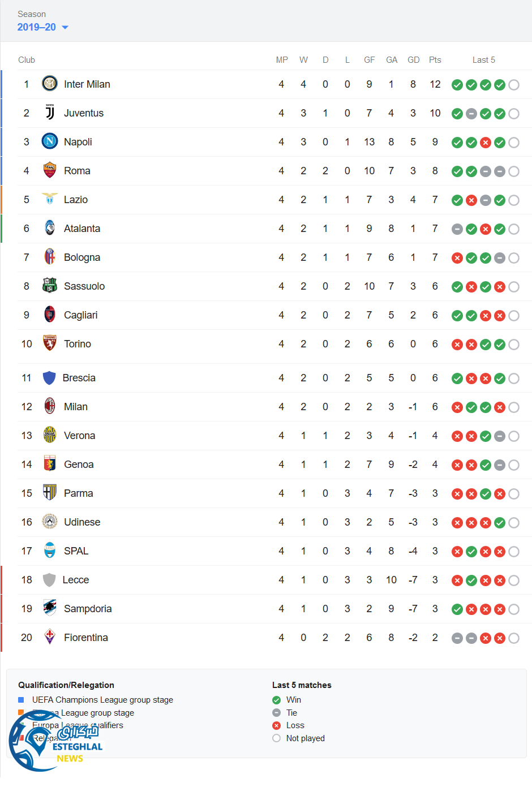532x787 pixels.
Task: Click the Pts column header
Action: (435, 60)
